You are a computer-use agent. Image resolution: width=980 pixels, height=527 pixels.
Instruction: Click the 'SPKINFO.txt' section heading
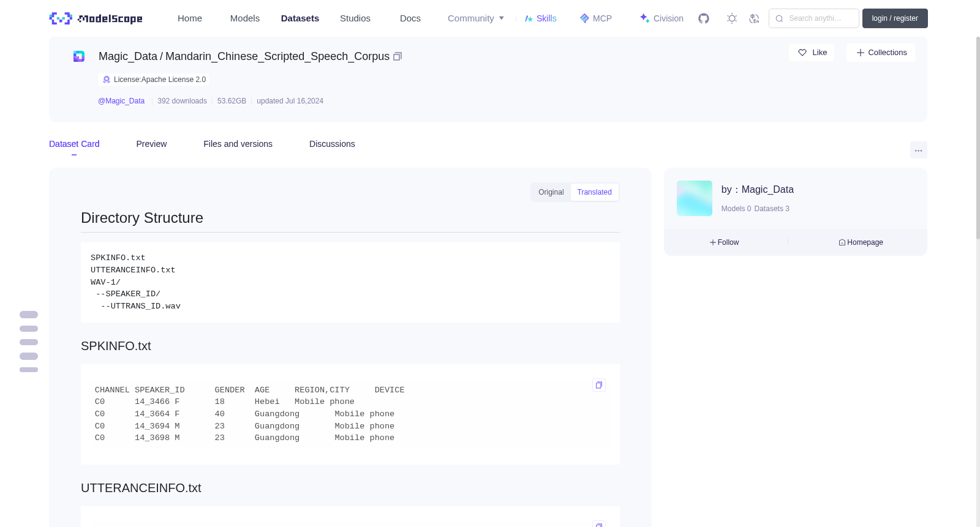tap(116, 346)
